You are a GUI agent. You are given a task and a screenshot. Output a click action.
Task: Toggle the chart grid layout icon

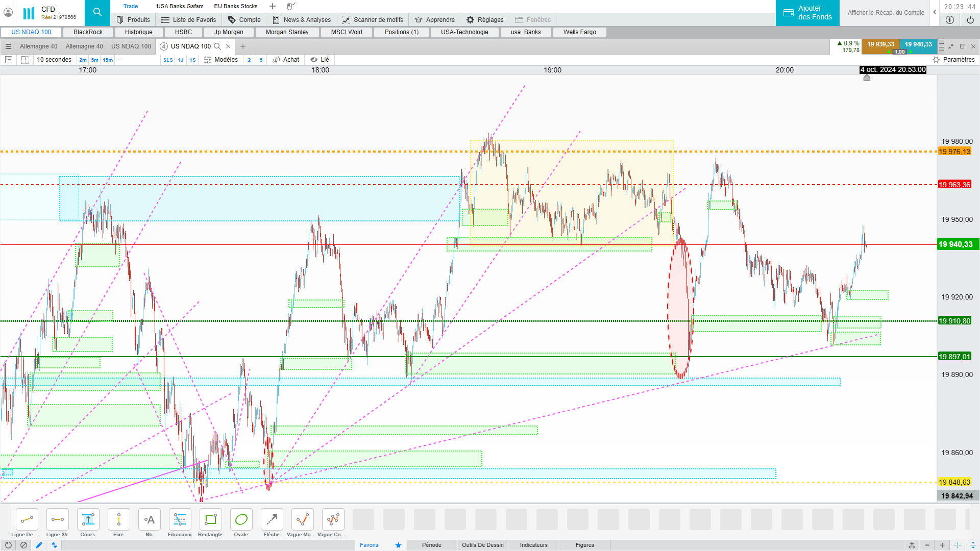[25, 60]
